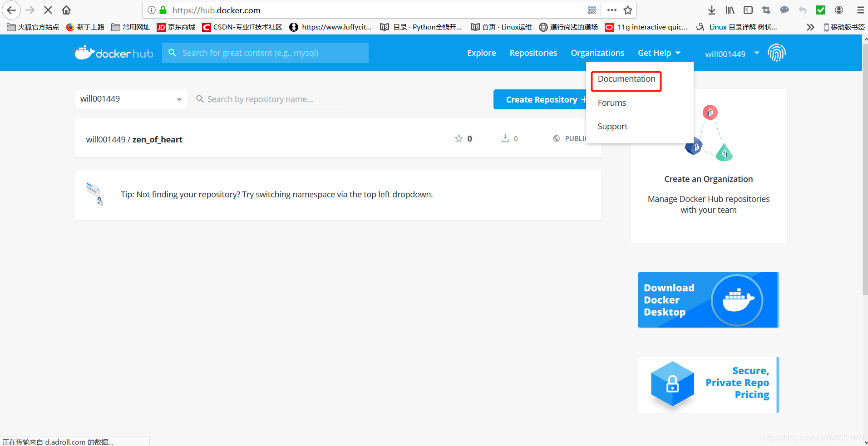
Task: Click the search magnifier in Docker Hub bar
Action: (x=172, y=53)
